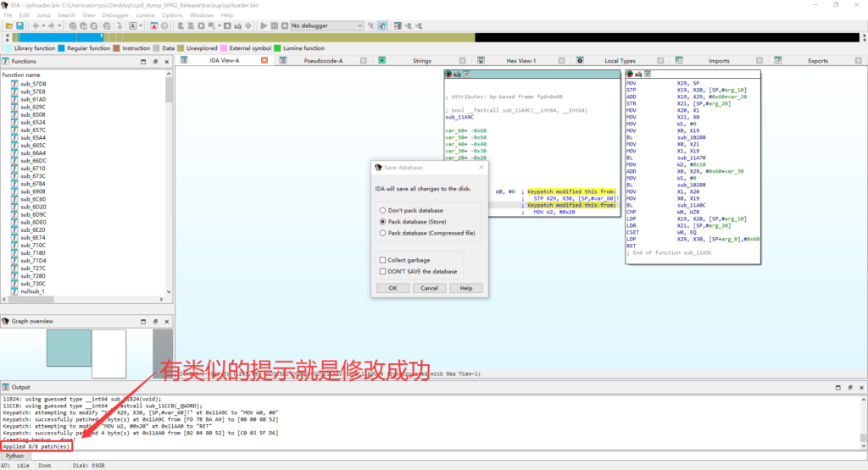Image resolution: width=868 pixels, height=470 pixels.
Task: Switch to the Strings tab
Action: click(x=422, y=61)
